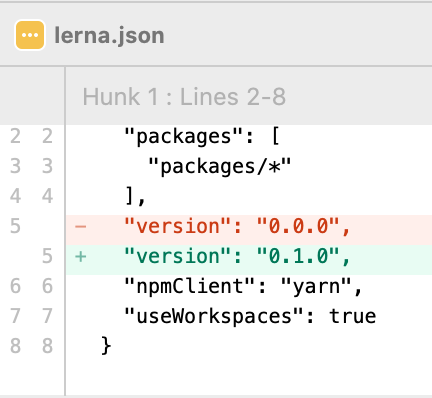Click the yellow modified-file icon
432x398 pixels.
point(30,35)
